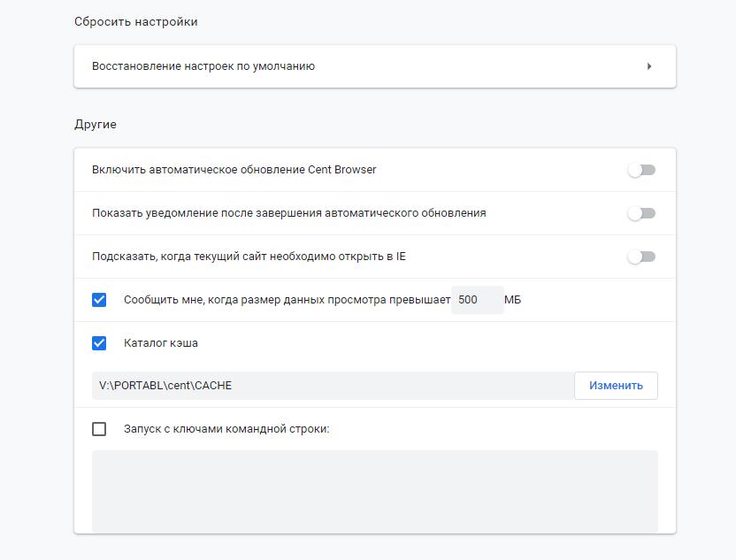Uncheck the browsing data size alert checkbox
The height and width of the screenshot is (560, 736).
(x=99, y=300)
